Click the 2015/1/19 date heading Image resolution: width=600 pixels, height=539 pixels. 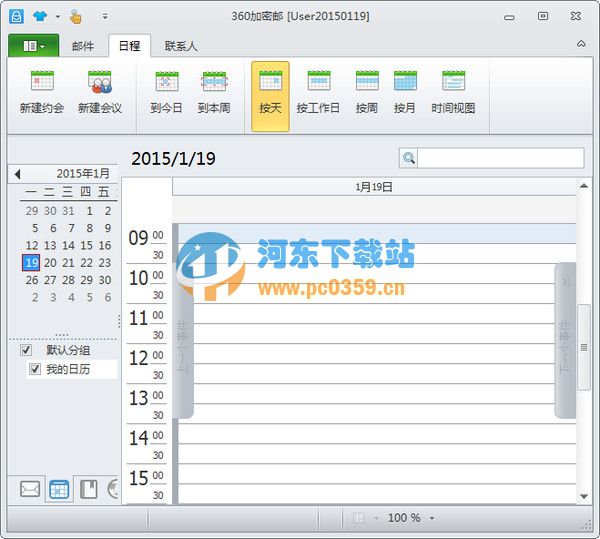(173, 158)
